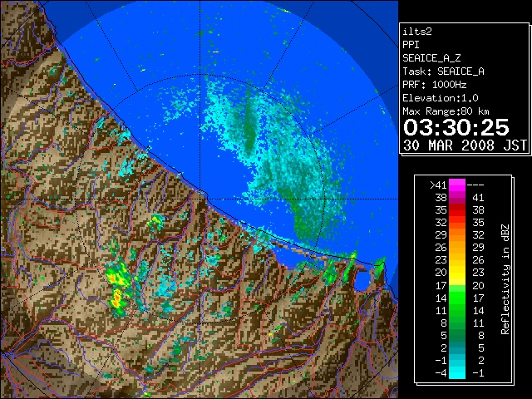The image size is (532, 399).
Task: Click the '---' legend upper bound label
Action: (x=475, y=185)
